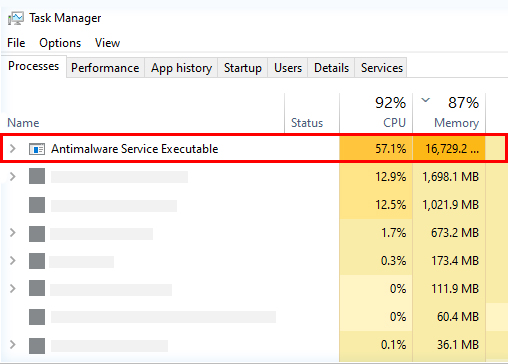Click the sort arrow above Memory
Screen dimensions: 508x364
(426, 100)
